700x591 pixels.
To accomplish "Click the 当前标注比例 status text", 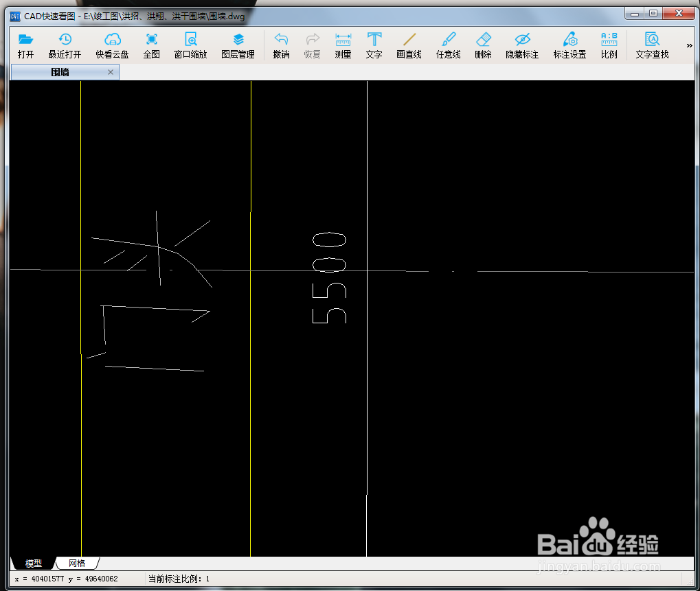I will [x=179, y=579].
